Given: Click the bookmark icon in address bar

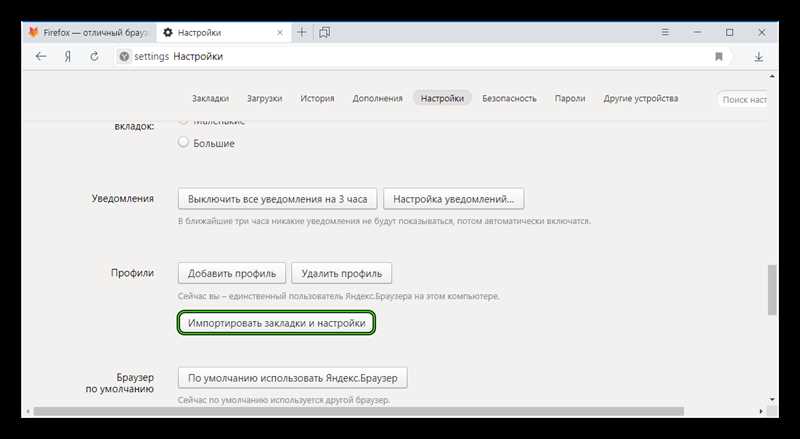Looking at the screenshot, I should [x=719, y=57].
